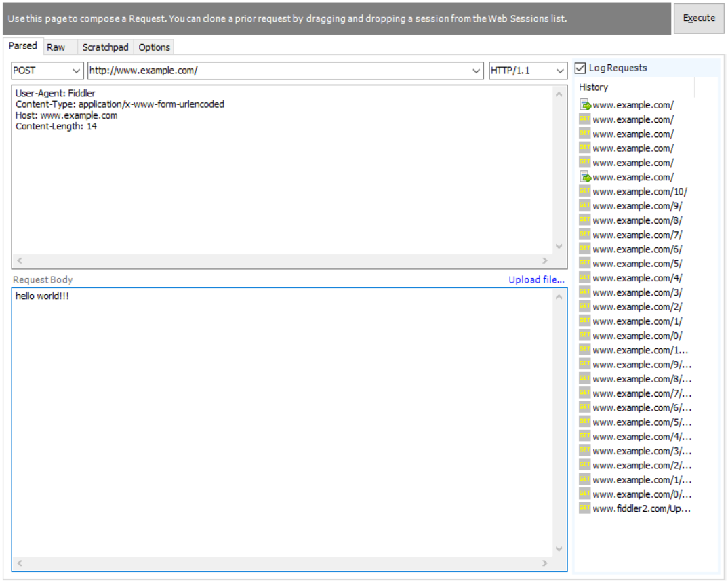Click the GET icon next to www.example.com/3/
The image size is (728, 583).
pos(584,292)
